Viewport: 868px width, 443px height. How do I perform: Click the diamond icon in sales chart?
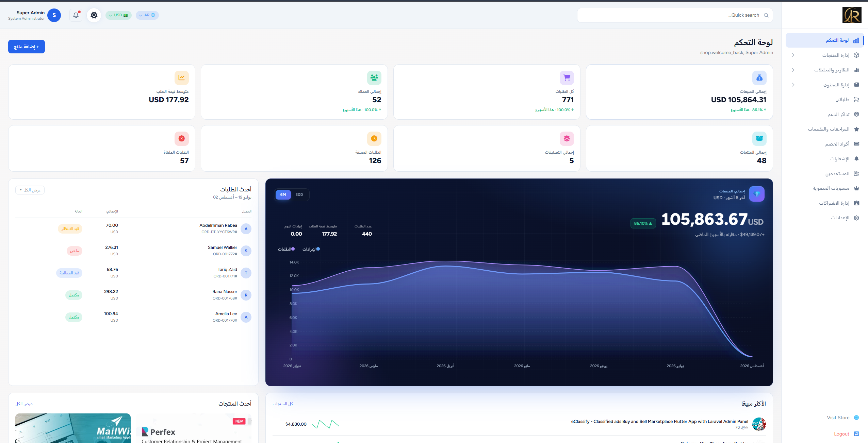point(757,194)
